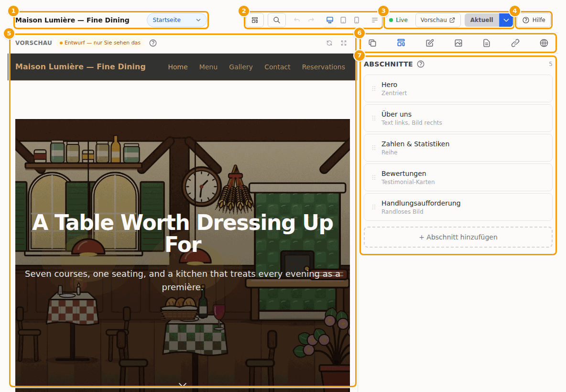Open the globe domain settings icon
This screenshot has width=566, height=392.
pyautogui.click(x=544, y=43)
